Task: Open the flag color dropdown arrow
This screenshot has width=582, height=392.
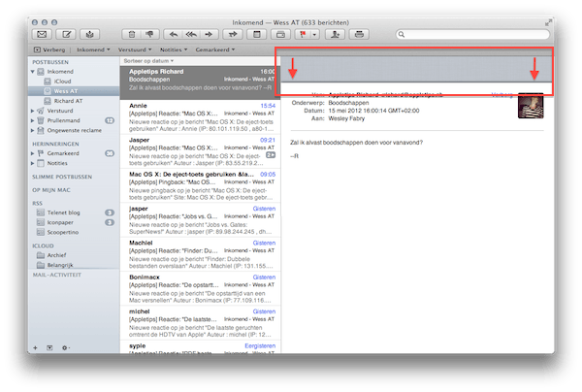Action: point(314,35)
